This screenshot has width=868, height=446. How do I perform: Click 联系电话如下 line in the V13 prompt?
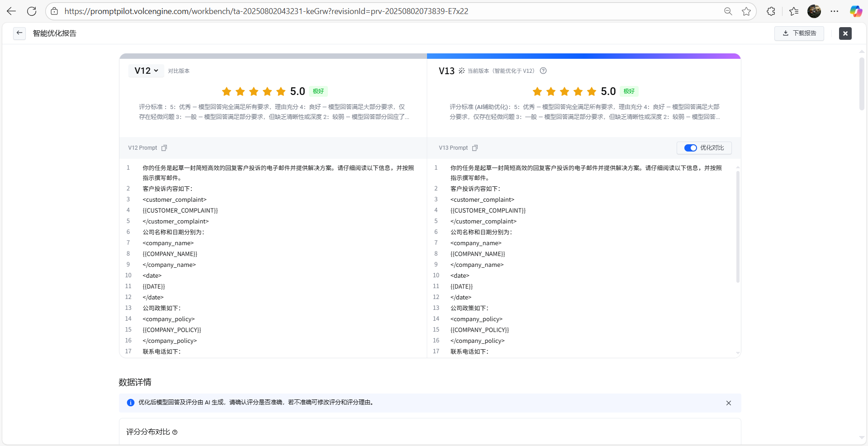470,351
